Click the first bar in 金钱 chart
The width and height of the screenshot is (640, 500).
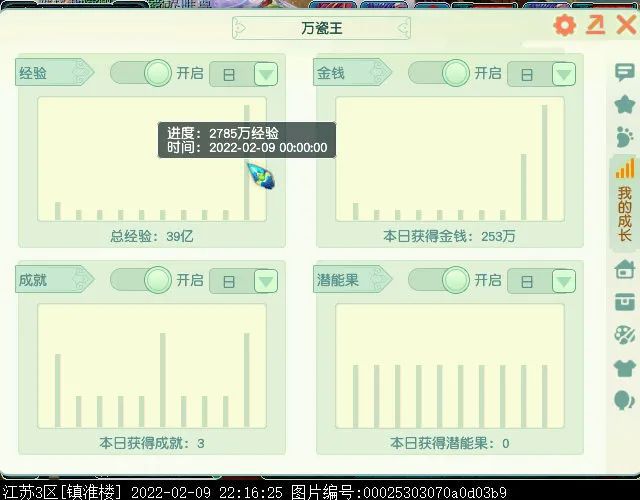pos(356,211)
